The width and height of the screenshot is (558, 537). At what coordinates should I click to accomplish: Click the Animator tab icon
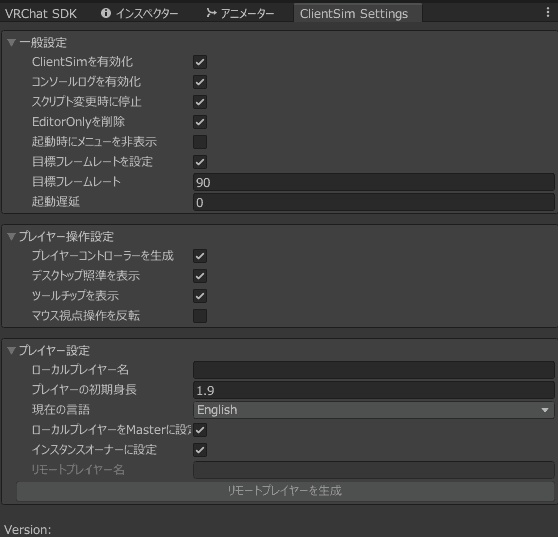point(211,13)
